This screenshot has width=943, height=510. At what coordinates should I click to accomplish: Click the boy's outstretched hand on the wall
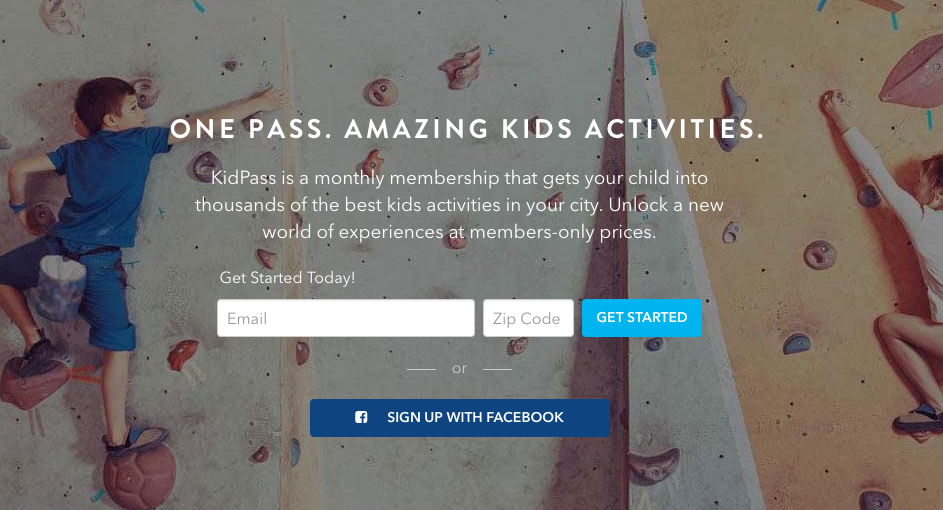tap(267, 97)
